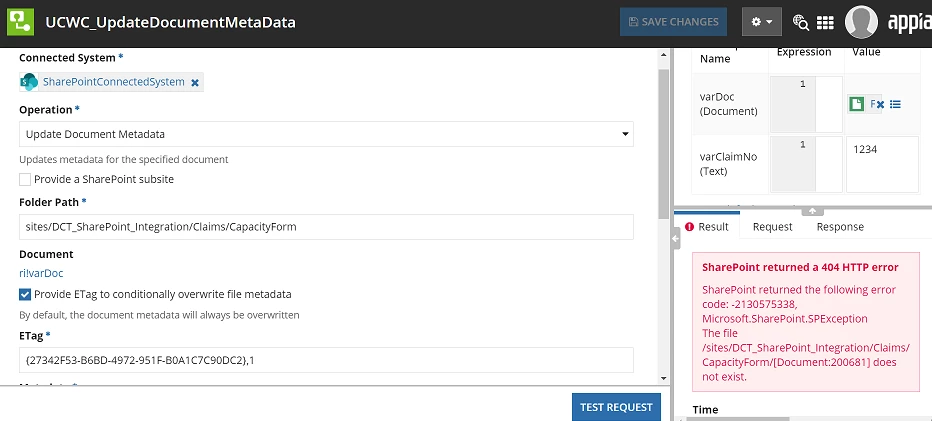The width and height of the screenshot is (932, 421).
Task: Click the ri!varDoc document expression
Action: (x=41, y=274)
